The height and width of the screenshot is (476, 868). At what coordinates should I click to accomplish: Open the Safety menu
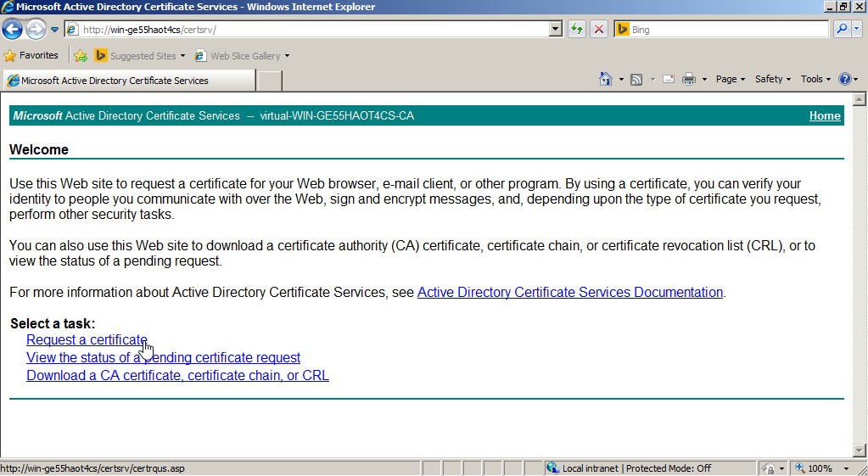[x=772, y=79]
